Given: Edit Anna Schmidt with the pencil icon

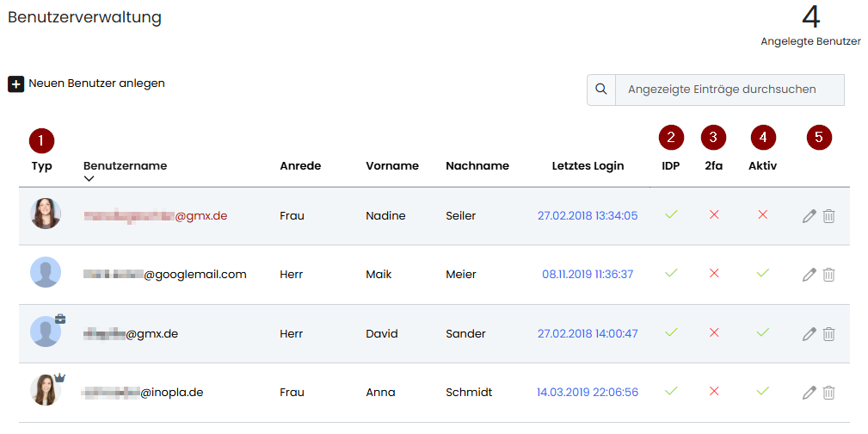Looking at the screenshot, I should tap(809, 393).
